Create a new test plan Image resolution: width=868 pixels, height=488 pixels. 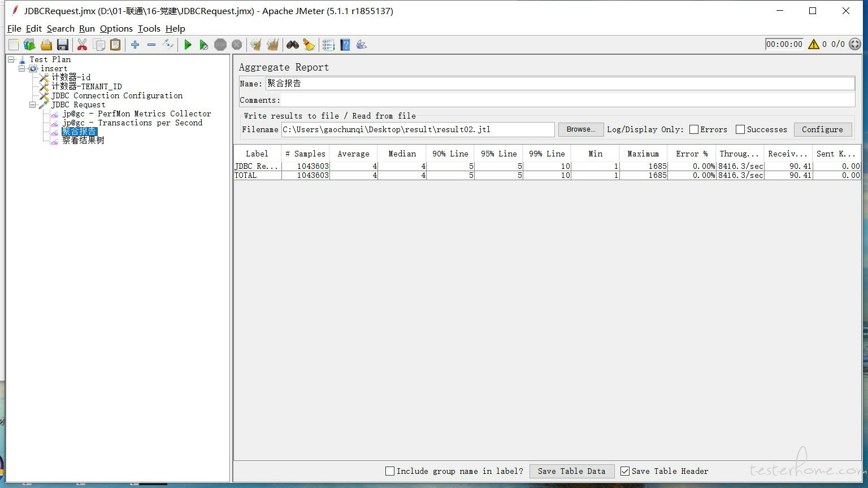[14, 45]
